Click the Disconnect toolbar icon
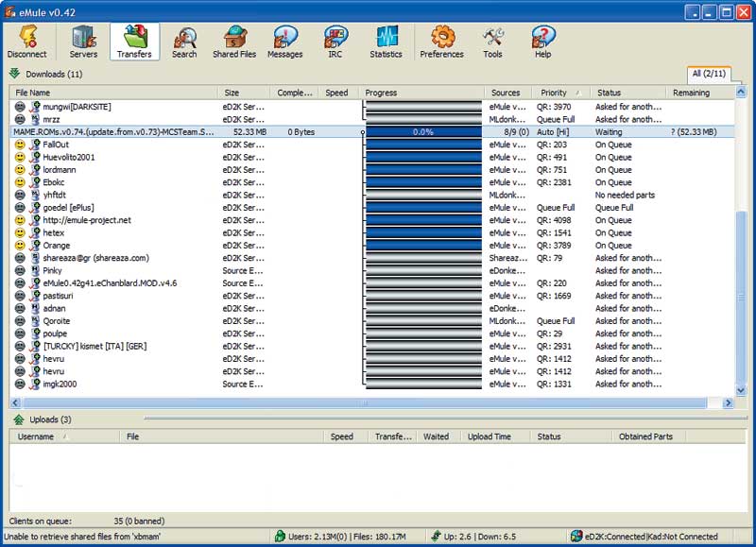The height and width of the screenshot is (547, 756). click(27, 43)
